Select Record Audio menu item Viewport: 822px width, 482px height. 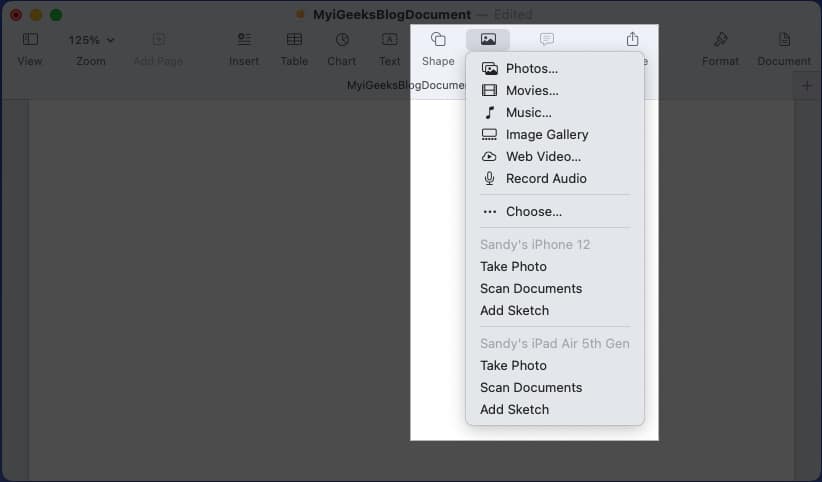555,179
